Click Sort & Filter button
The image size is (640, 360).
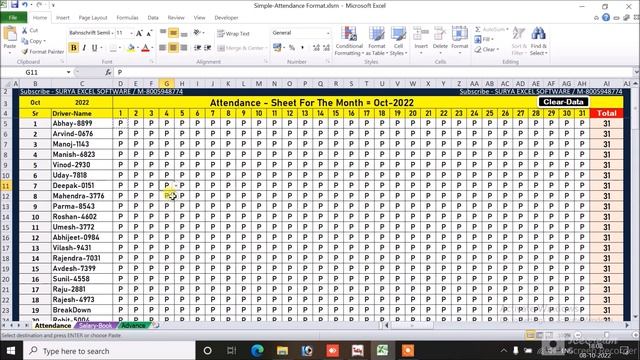click(x=519, y=41)
